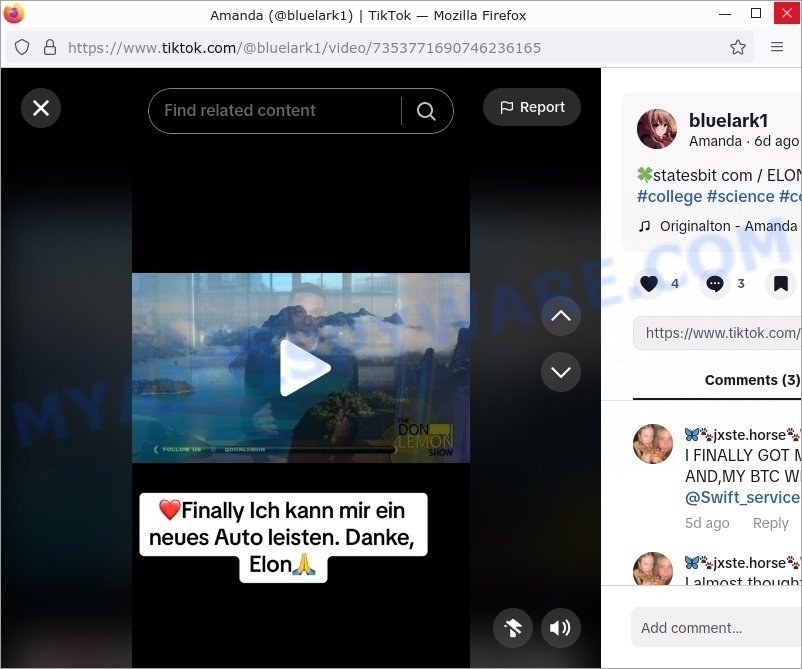
Task: Click the music note icon
Action: point(644,226)
